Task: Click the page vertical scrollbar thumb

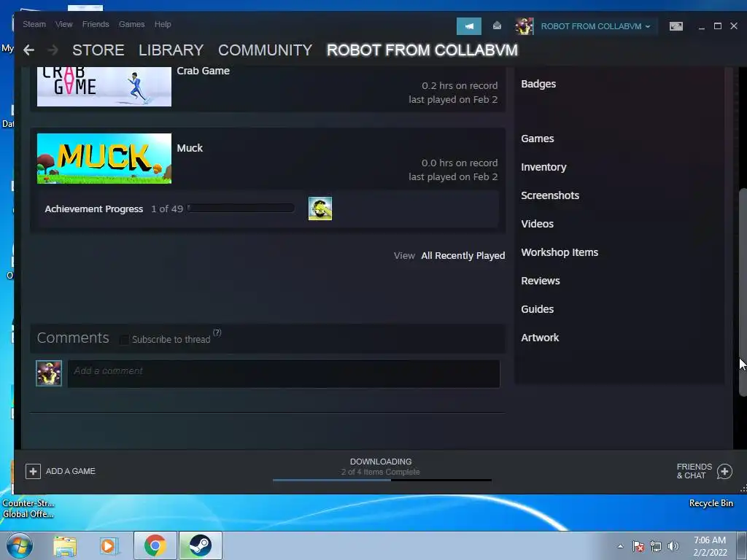Action: [x=742, y=292]
